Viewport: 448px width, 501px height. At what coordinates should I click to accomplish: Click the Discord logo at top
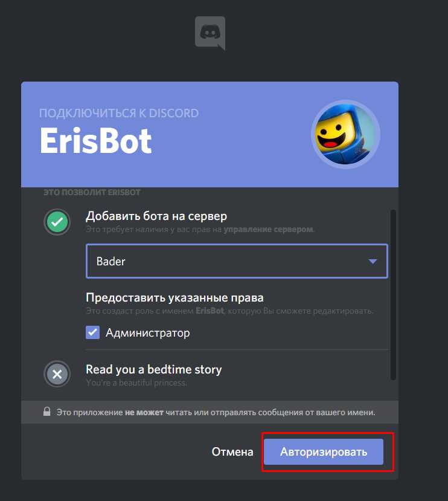(x=210, y=33)
